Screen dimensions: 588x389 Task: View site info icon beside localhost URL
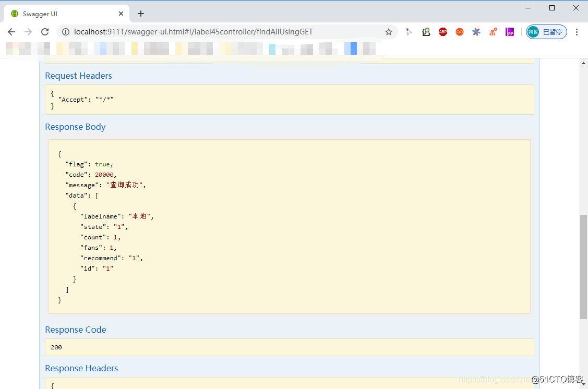66,32
